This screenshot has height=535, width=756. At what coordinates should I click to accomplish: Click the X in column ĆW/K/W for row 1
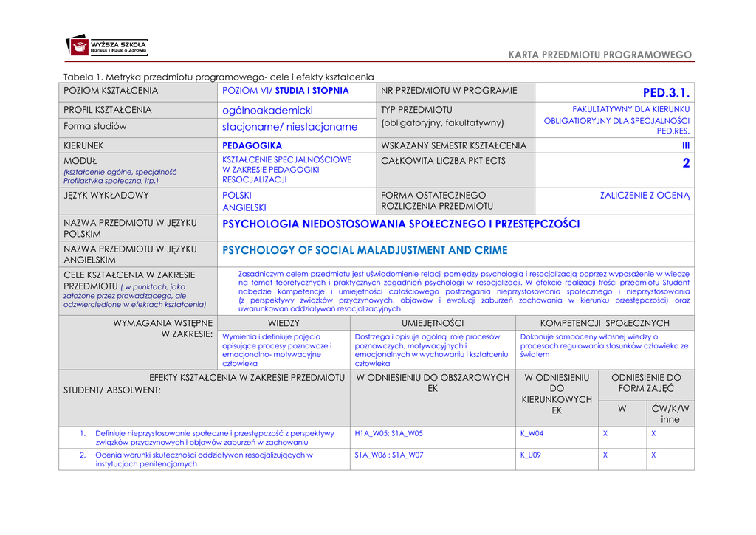[x=653, y=434]
